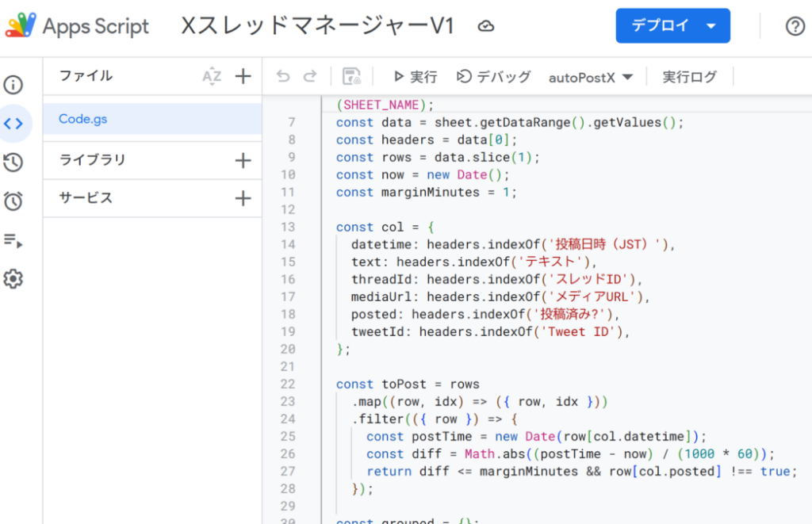
Task: Click 'return diff <= marginMinutes' line
Action: point(473,471)
